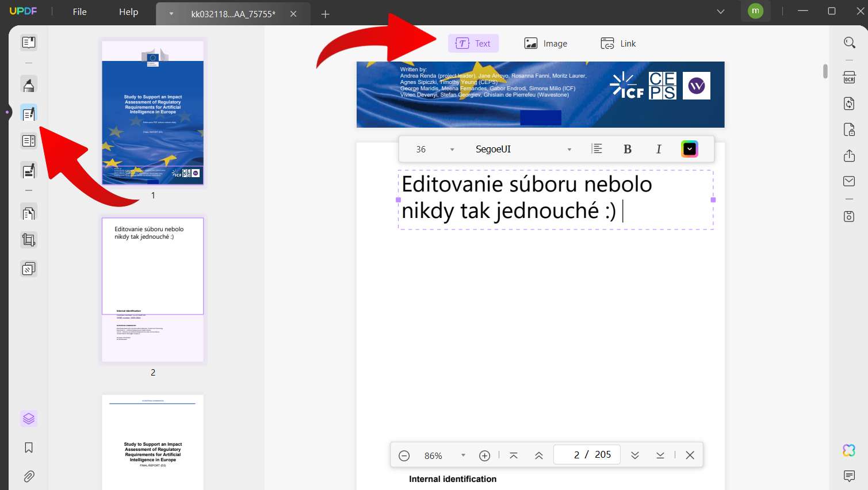Zoom in with the plus button
Image resolution: width=868 pixels, height=490 pixels.
tap(485, 455)
